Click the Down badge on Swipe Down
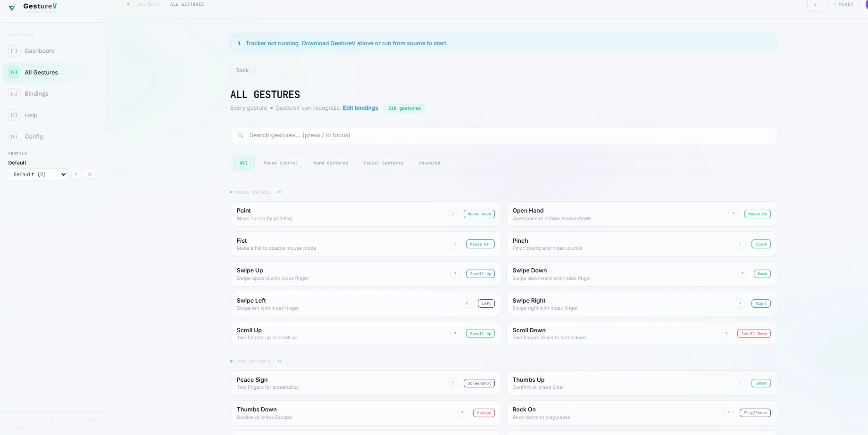This screenshot has width=868, height=435. [x=762, y=274]
